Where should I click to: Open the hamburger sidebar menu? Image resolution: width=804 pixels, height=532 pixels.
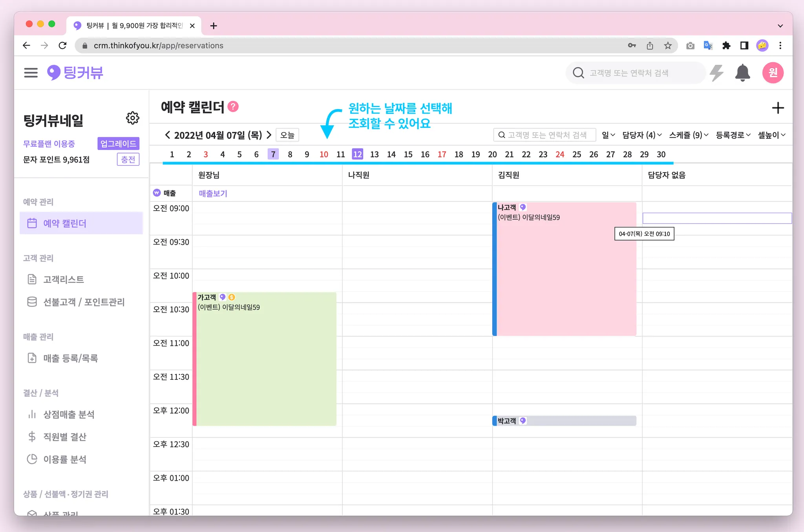click(x=31, y=73)
